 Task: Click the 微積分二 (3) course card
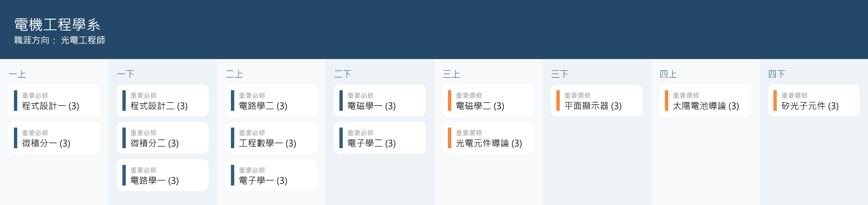click(x=162, y=138)
